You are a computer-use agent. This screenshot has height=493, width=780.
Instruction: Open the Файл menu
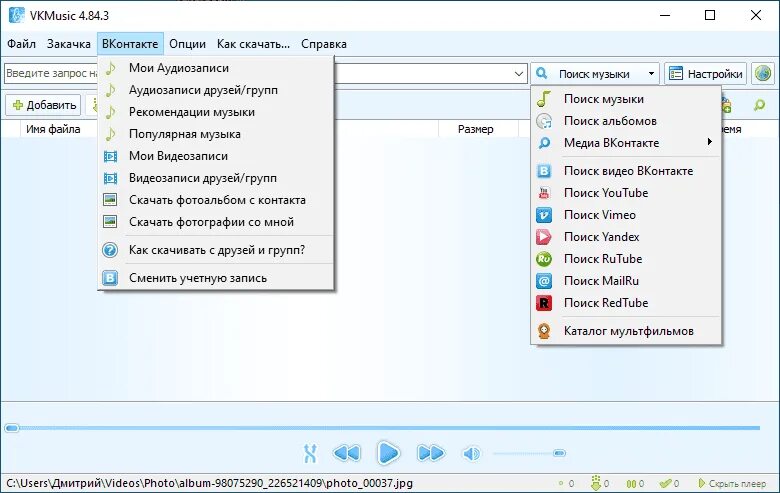point(21,44)
